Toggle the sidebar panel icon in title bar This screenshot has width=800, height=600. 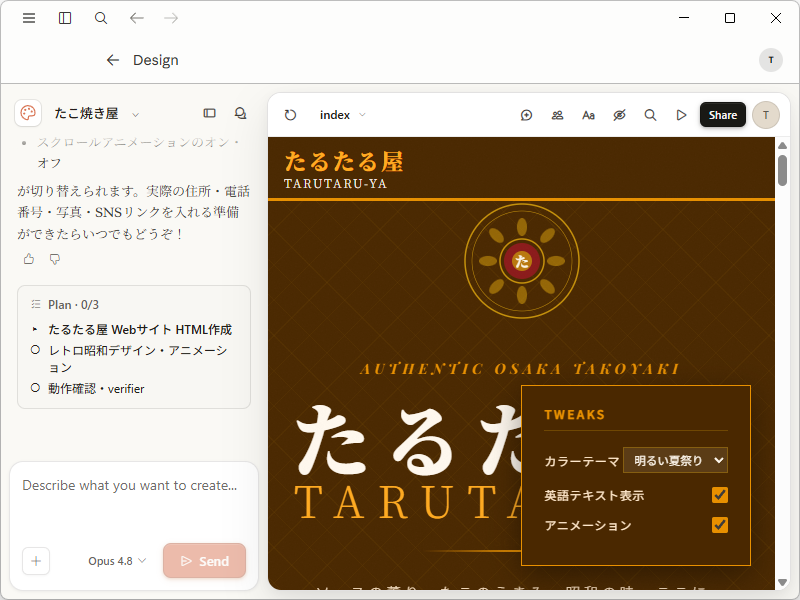[x=65, y=18]
